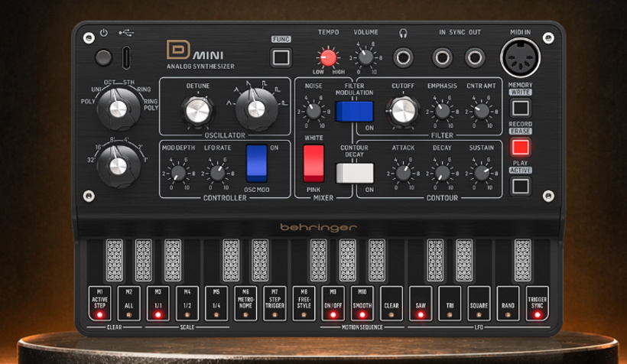Select the TRI LFO key
Viewport: 627px width, 364px height.
click(x=450, y=303)
